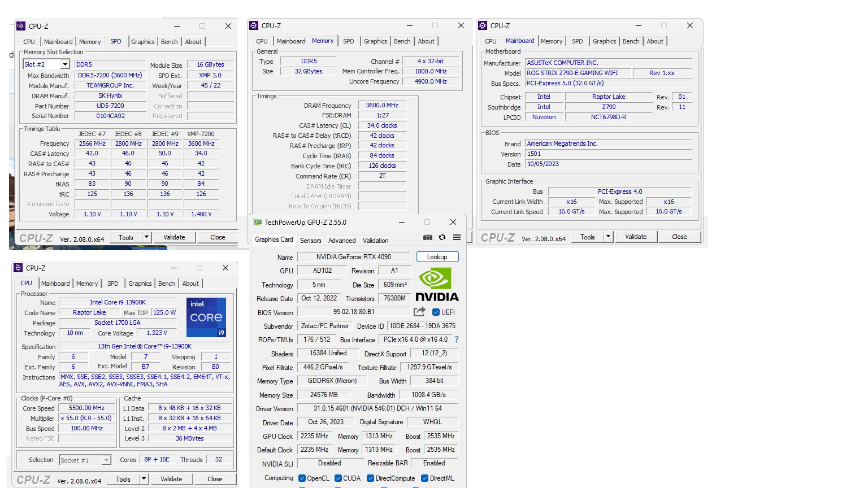Click the Zotac/PC Partner subvendor field
Viewport: 868px width, 488px height.
click(325, 326)
